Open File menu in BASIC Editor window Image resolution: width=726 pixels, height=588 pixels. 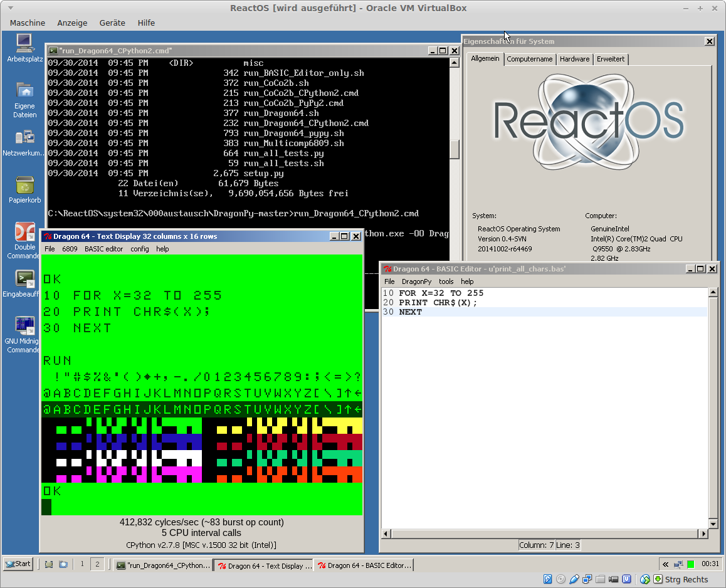click(389, 281)
